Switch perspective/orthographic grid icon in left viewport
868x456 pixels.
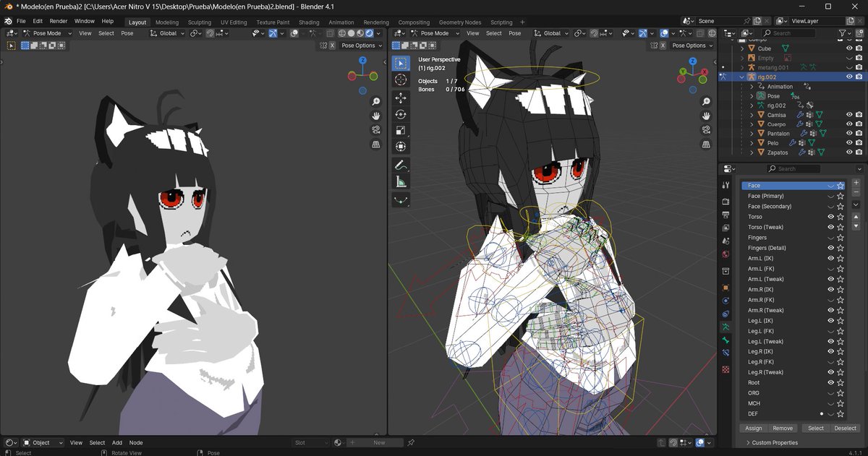point(376,145)
